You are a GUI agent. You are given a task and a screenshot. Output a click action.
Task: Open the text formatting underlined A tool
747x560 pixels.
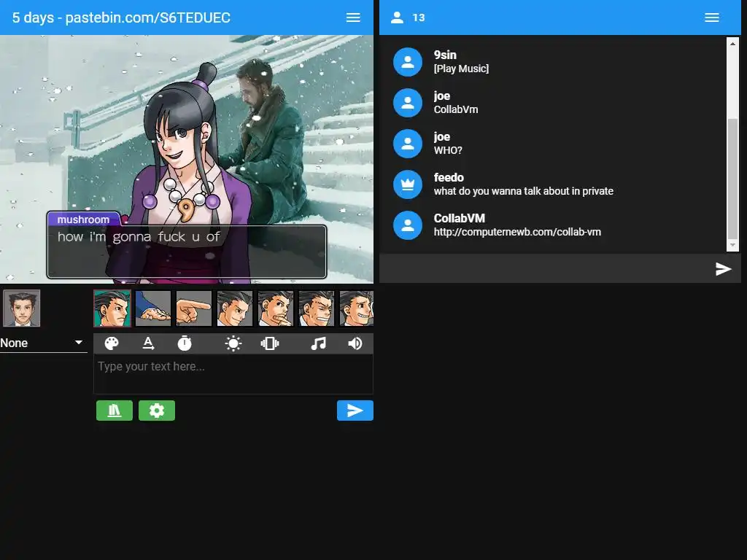coord(148,343)
